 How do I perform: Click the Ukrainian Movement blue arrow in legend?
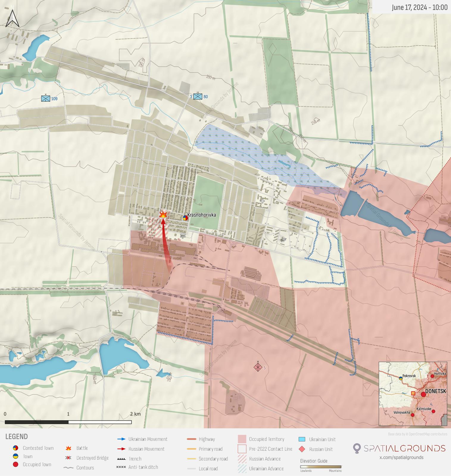point(121,439)
